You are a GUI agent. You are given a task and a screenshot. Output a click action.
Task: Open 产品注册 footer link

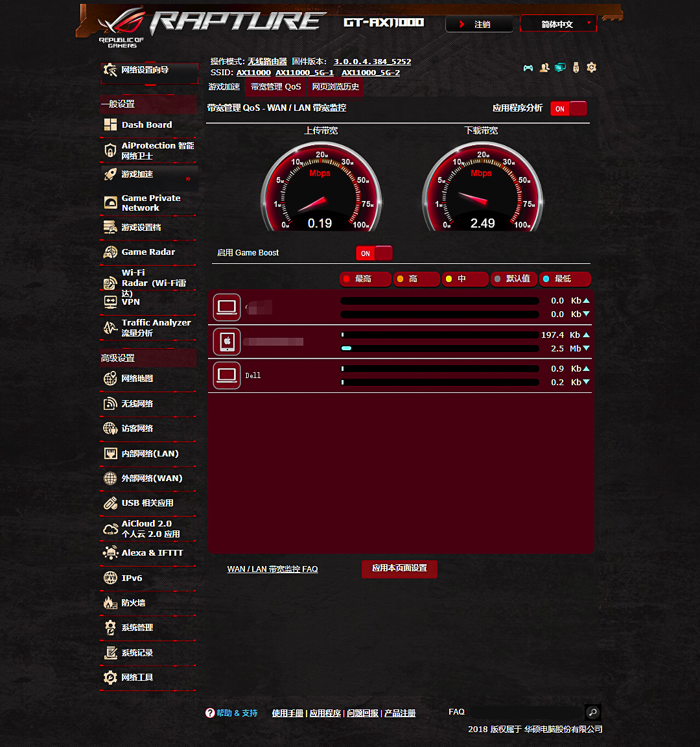(400, 713)
